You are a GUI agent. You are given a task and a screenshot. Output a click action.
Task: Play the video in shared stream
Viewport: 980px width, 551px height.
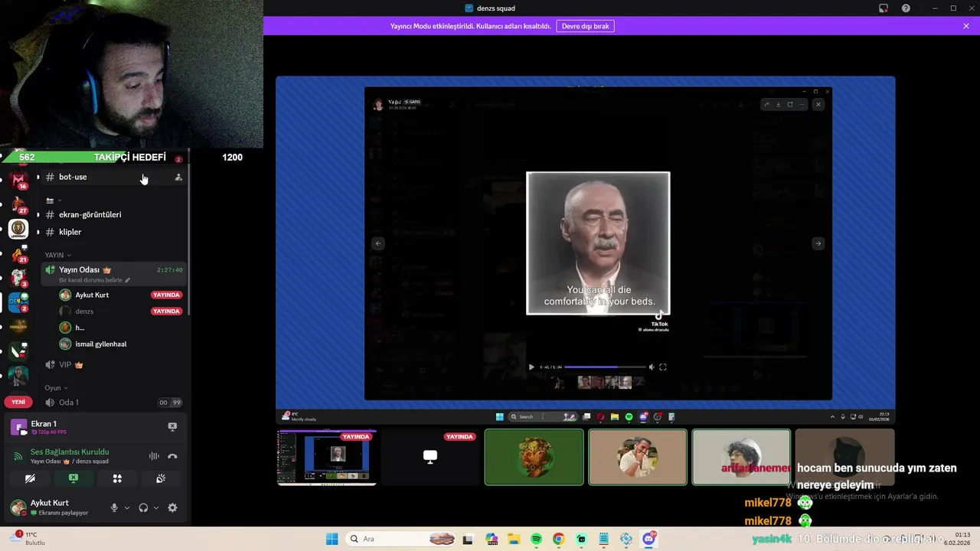click(x=531, y=367)
